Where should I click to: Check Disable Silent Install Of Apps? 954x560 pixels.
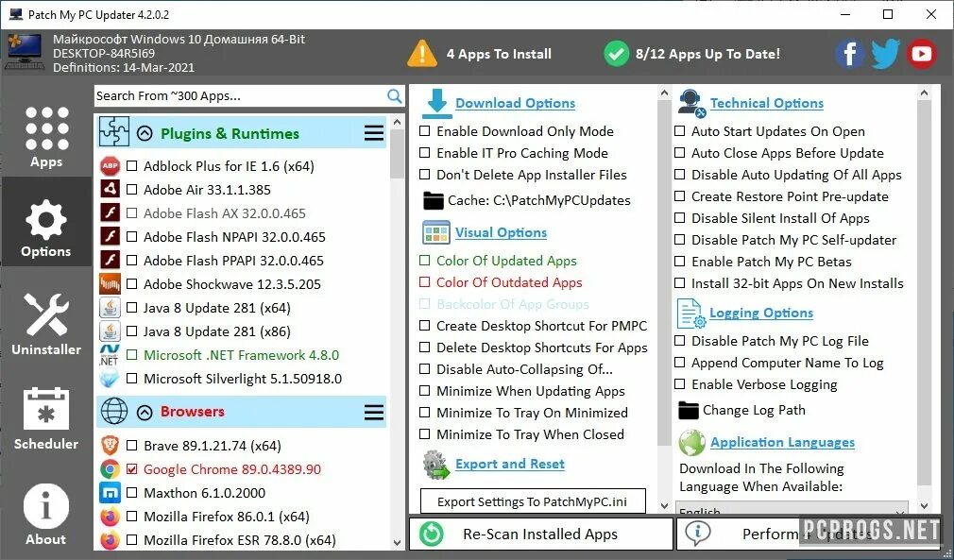680,218
